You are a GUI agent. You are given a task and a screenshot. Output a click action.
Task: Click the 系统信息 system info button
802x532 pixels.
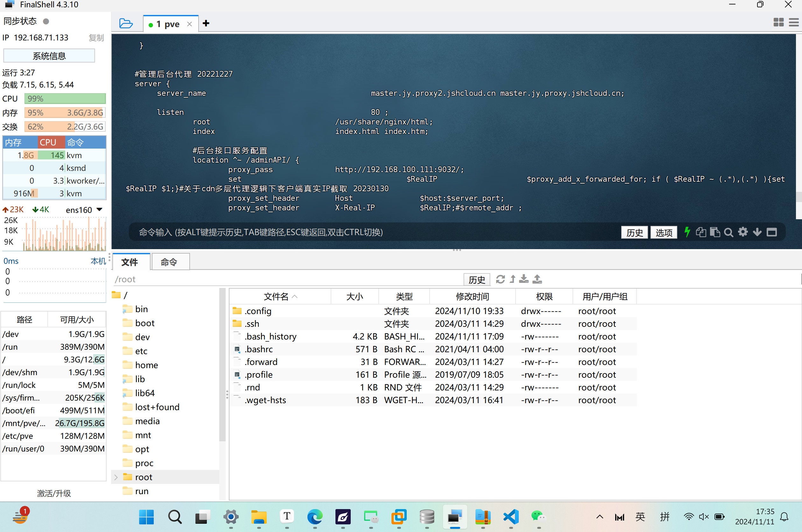(x=49, y=56)
